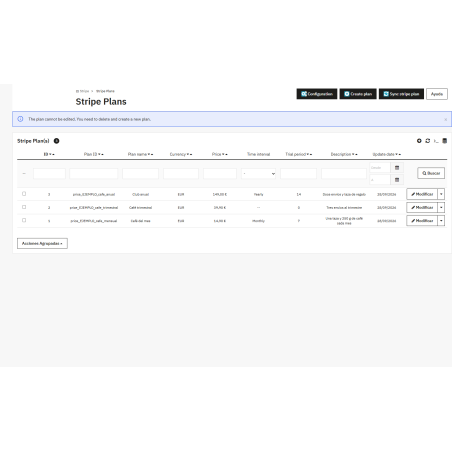Click the add new plan icon
The image size is (452, 452).
coord(419,141)
